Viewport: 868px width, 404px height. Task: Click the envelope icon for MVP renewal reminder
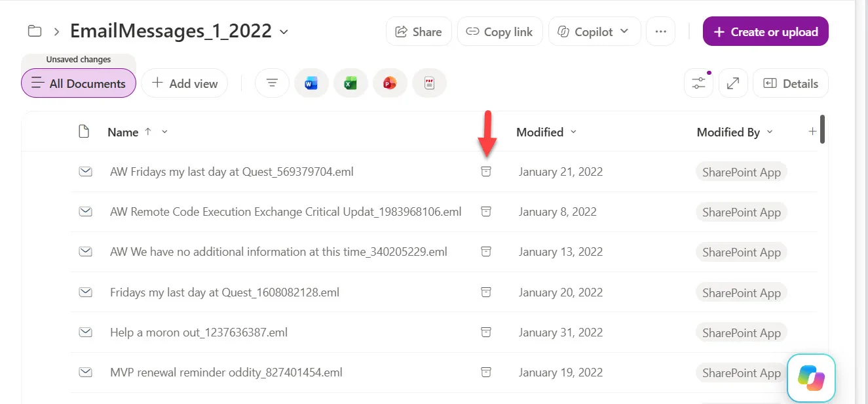85,373
